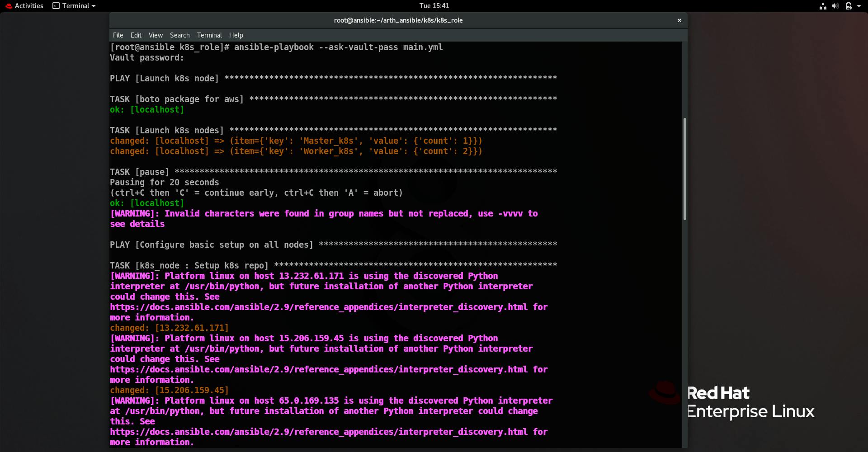The image size is (868, 452).
Task: Click the changed line with 'Worker_k8s'
Action: 296,151
